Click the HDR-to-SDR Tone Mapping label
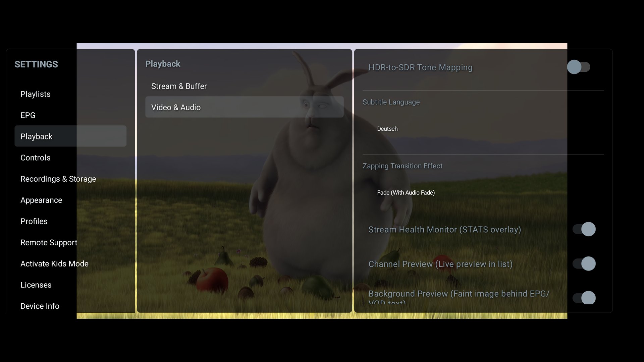The height and width of the screenshot is (362, 644). click(420, 67)
